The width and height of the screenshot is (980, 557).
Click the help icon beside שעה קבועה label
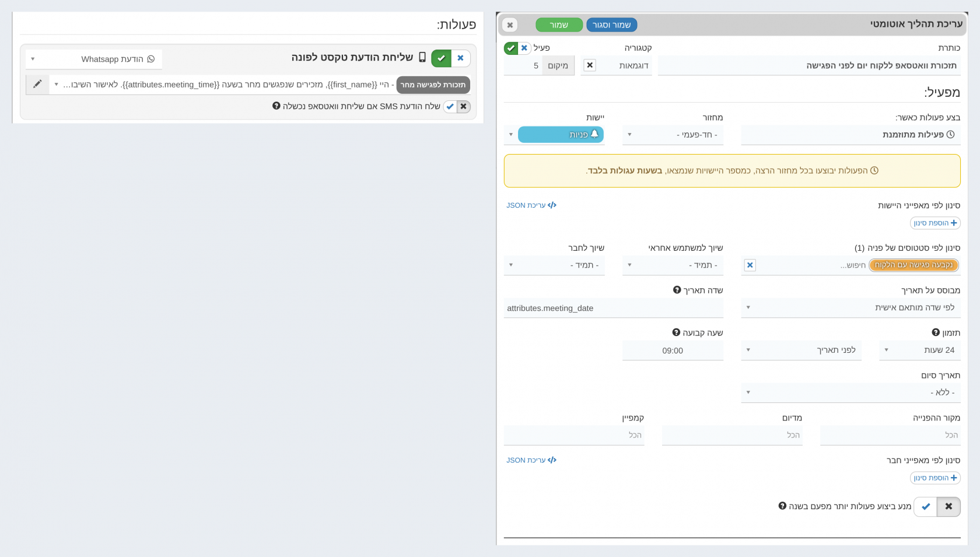(676, 332)
